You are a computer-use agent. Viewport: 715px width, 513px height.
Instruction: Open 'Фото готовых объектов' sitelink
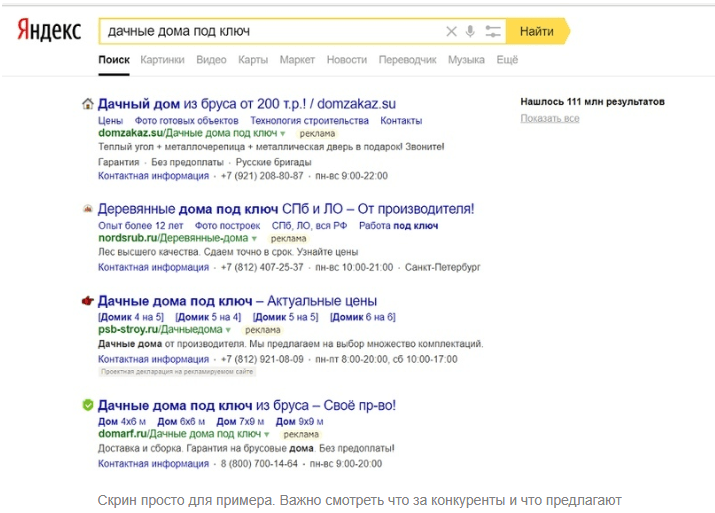click(x=187, y=121)
